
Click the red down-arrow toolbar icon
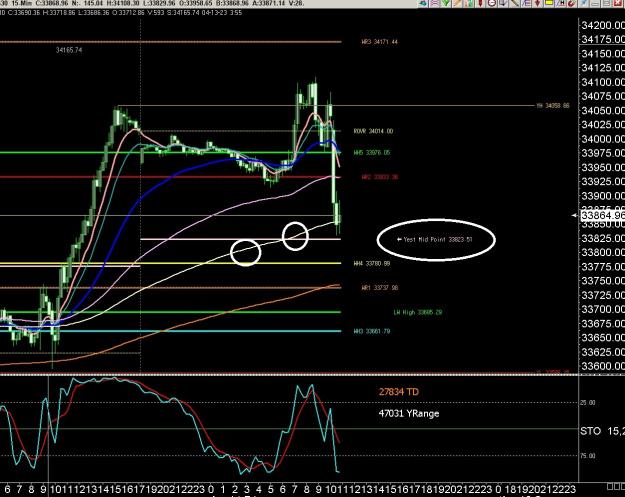pos(538,3)
